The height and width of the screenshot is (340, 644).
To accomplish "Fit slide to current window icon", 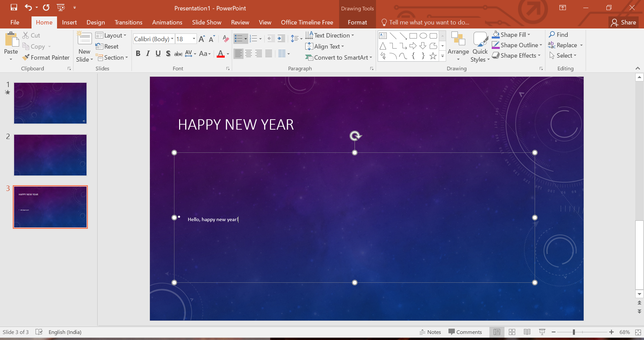I will coord(638,332).
